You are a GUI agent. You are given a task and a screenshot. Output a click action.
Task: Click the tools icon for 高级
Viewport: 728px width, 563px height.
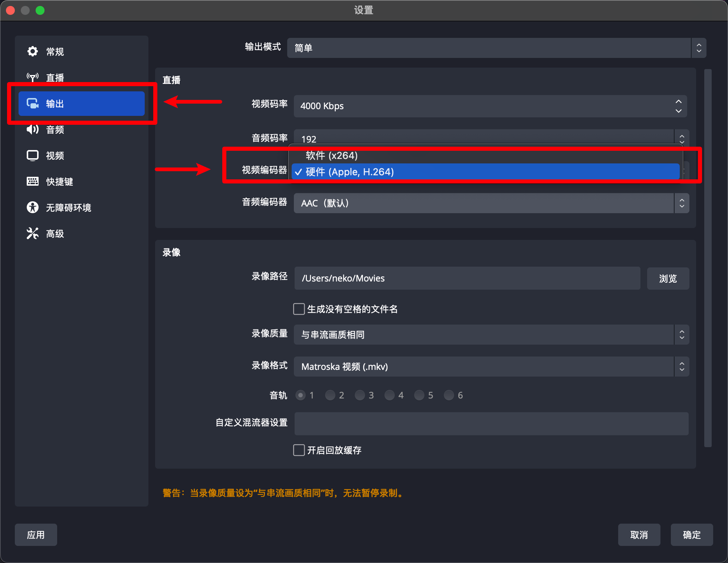tap(33, 233)
